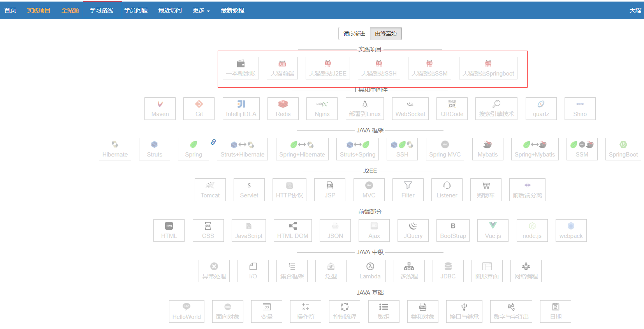Select the CSS tile
The image size is (644, 329).
208,230
